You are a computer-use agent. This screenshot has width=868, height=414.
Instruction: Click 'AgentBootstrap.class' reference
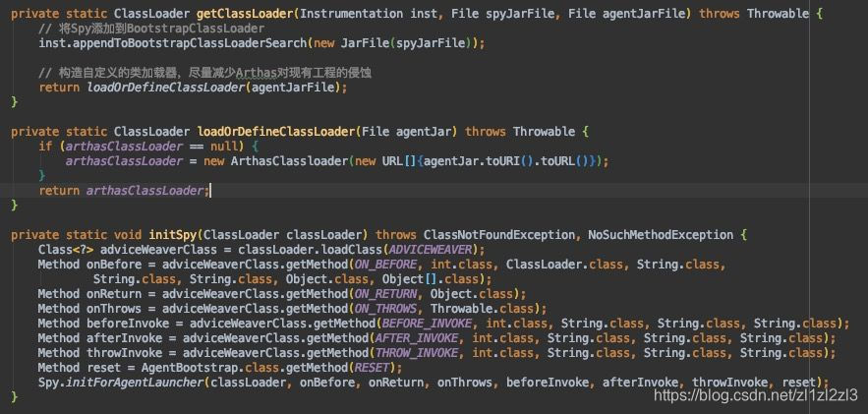(209, 368)
